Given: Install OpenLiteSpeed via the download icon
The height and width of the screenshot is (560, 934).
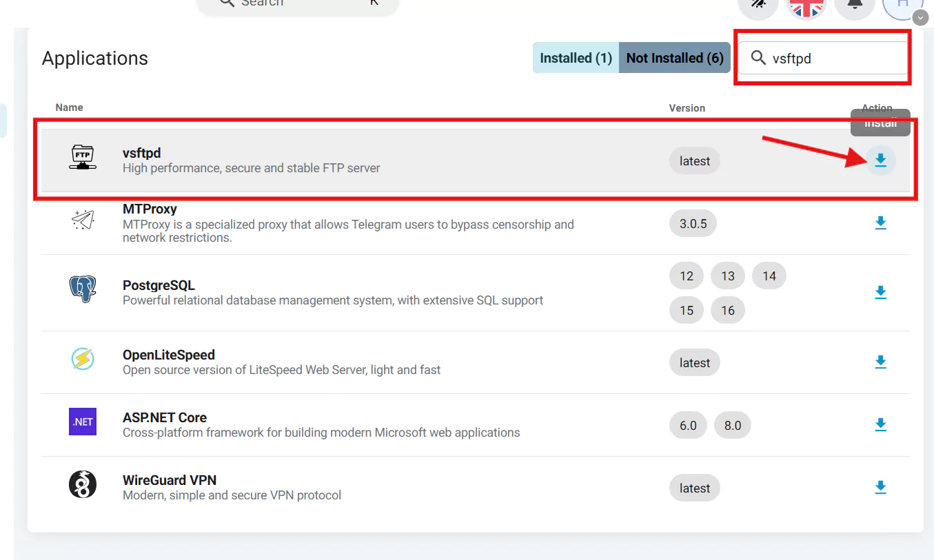Looking at the screenshot, I should pos(880,362).
